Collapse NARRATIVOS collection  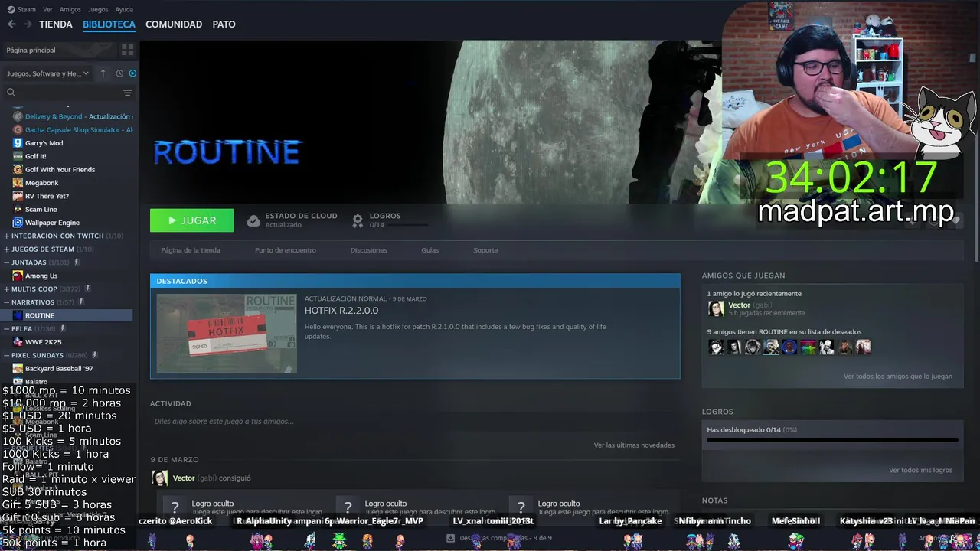click(x=7, y=302)
